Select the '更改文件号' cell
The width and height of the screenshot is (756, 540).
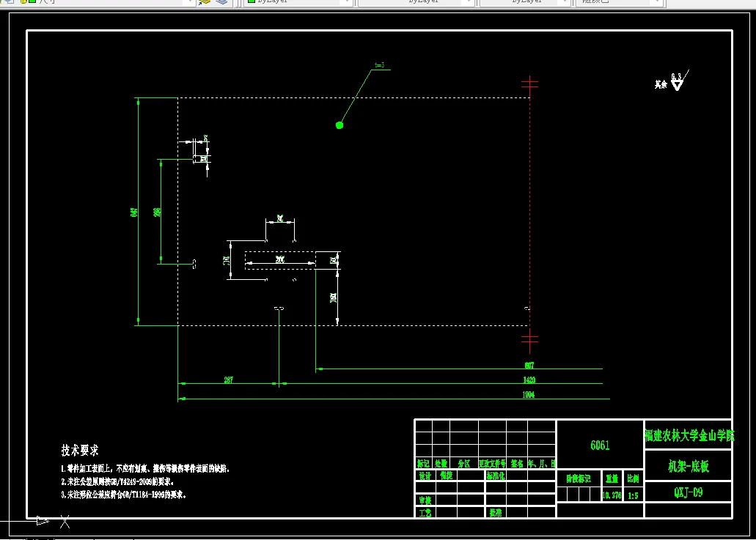point(492,463)
